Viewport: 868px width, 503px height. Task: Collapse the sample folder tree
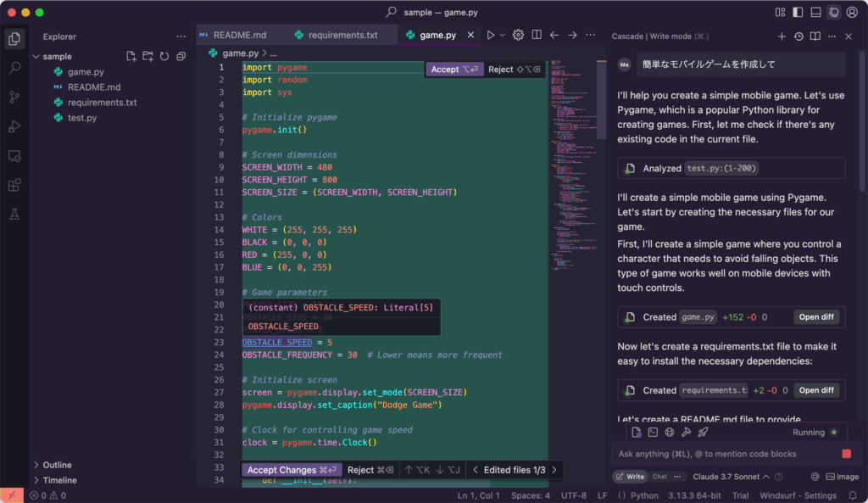point(36,57)
